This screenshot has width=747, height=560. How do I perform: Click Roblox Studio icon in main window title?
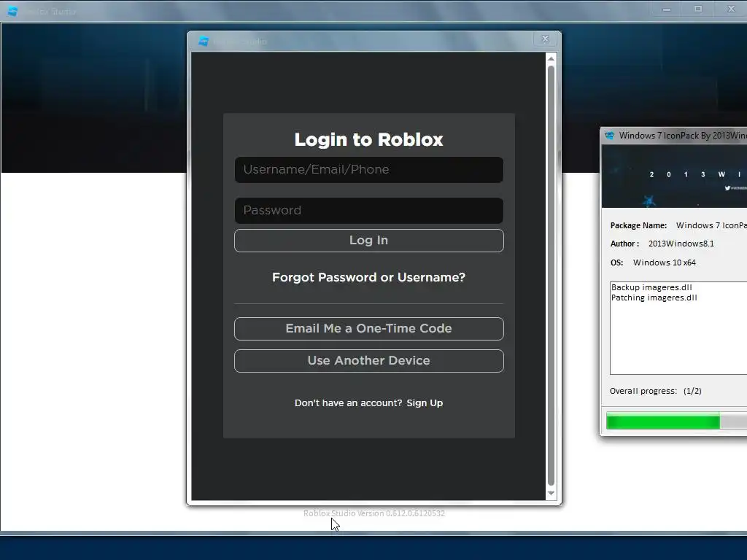pos(13,11)
